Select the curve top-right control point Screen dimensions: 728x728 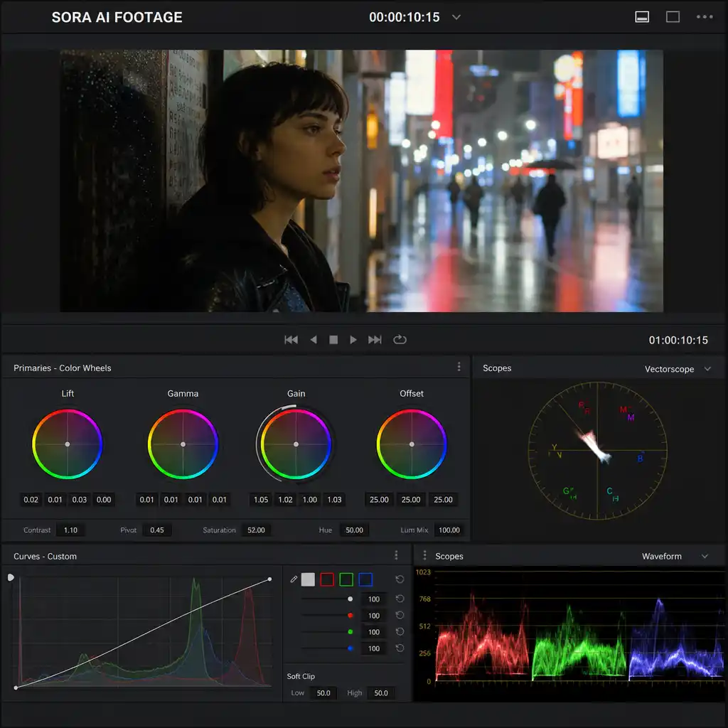(x=269, y=579)
